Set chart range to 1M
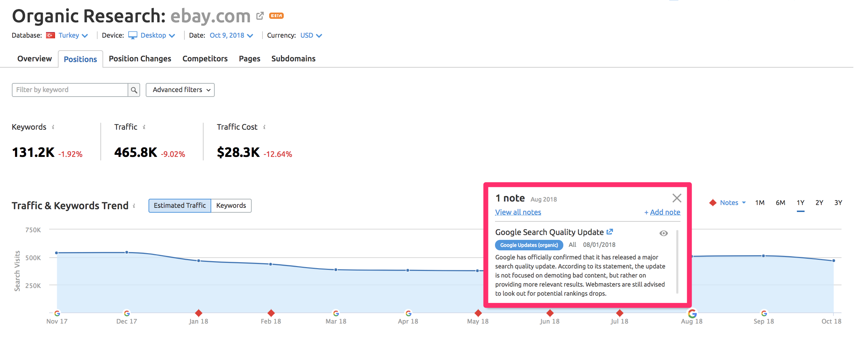Screen dimensions: 868x341 [x=760, y=203]
